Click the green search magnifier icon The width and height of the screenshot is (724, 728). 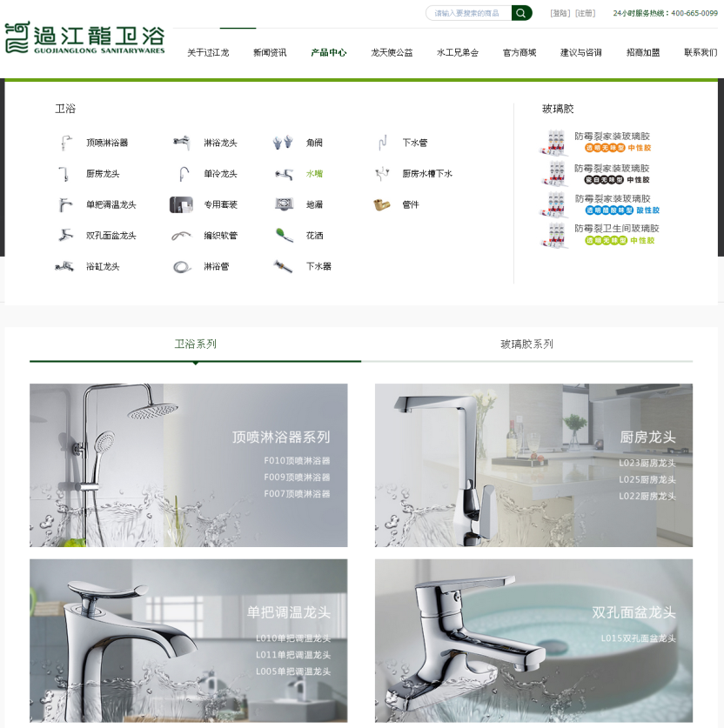520,13
